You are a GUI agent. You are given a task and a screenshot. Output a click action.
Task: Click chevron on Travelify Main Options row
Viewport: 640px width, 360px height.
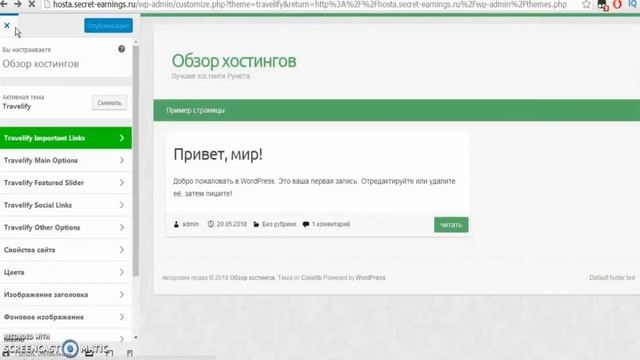click(x=122, y=160)
